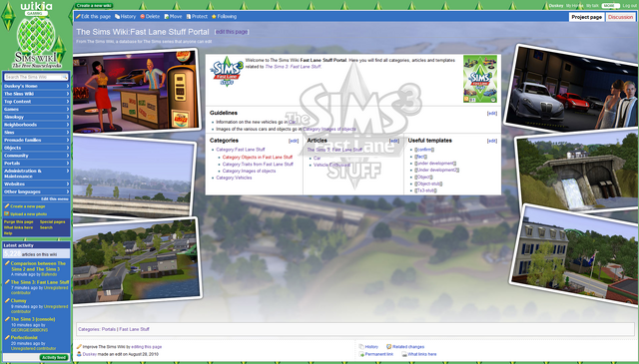Click the footer What links here icon
The image size is (639, 364).
(419, 354)
